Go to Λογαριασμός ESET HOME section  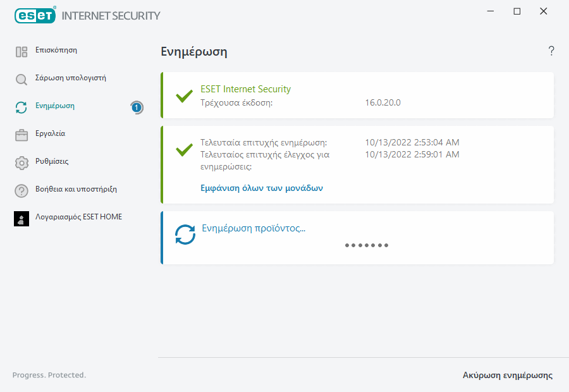79,217
